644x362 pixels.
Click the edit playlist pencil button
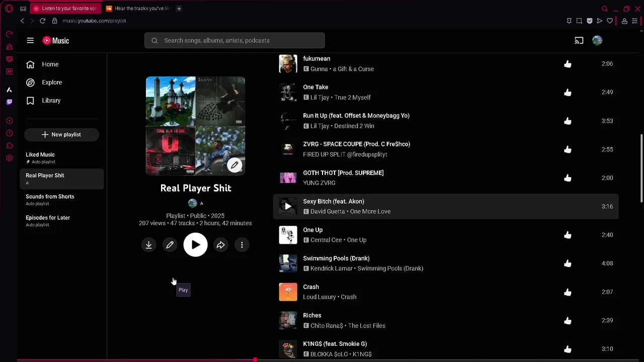pyautogui.click(x=170, y=245)
